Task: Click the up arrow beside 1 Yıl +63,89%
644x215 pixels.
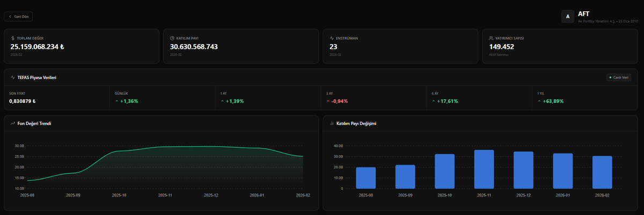Action: [x=539, y=101]
